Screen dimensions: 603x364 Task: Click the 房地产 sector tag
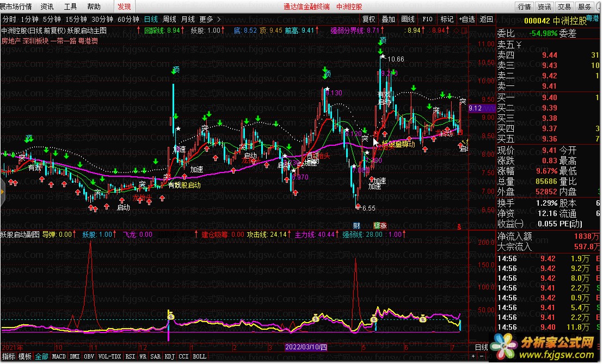tap(11, 41)
